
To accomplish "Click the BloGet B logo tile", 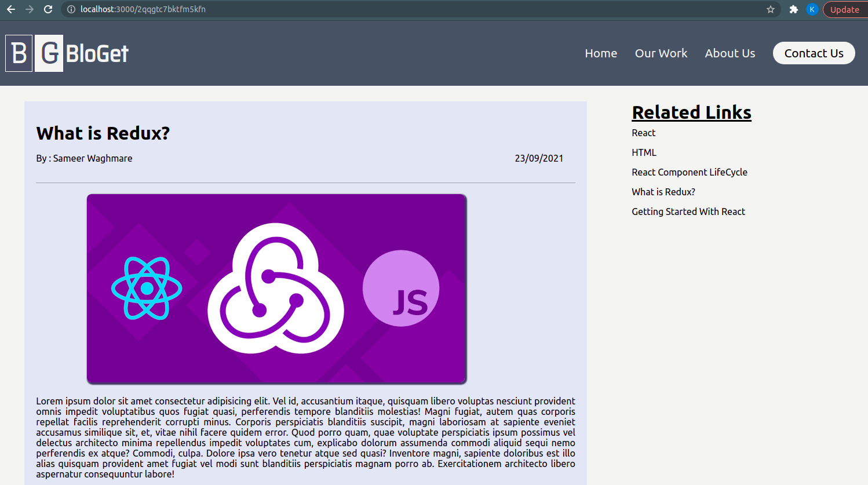I will click(x=19, y=53).
